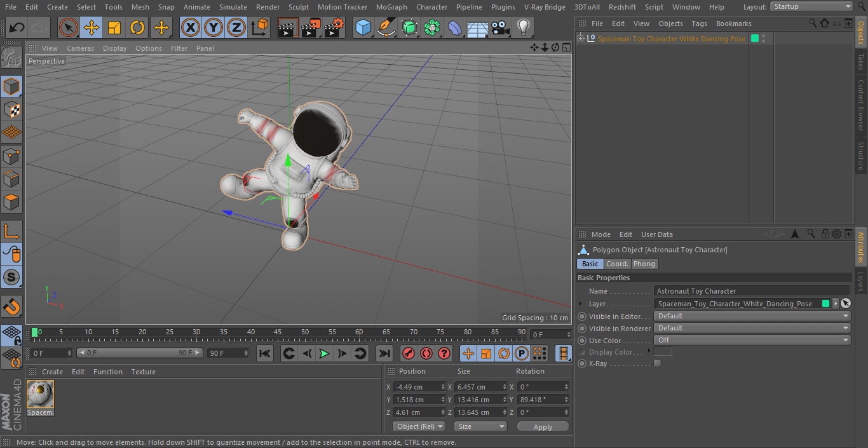Click the Undo arrow icon
This screenshot has width=868, height=448.
coord(17,27)
